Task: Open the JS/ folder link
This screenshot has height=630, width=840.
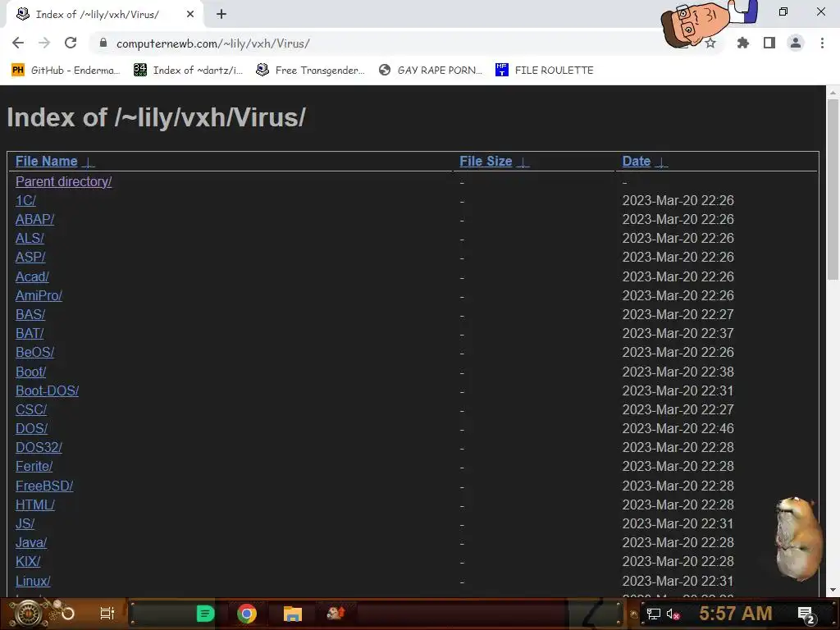Action: [x=25, y=523]
